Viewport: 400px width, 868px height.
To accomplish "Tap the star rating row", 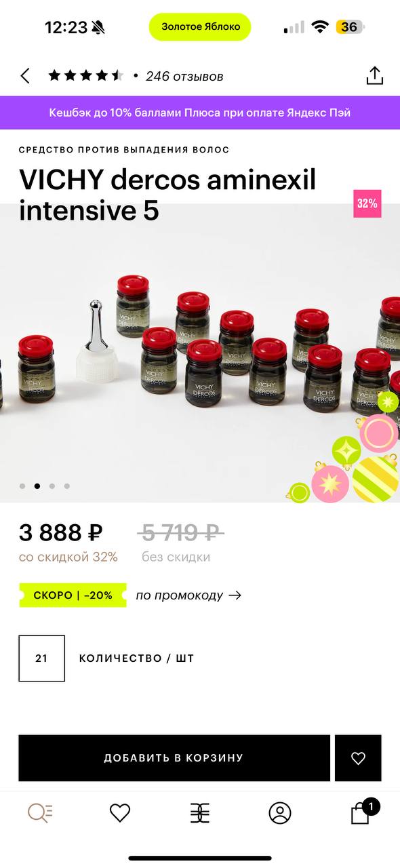I will 85,76.
